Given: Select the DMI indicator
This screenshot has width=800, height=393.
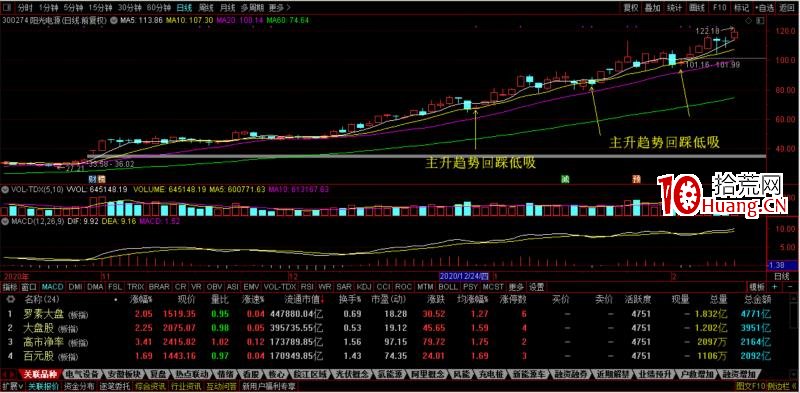Looking at the screenshot, I should (76, 287).
